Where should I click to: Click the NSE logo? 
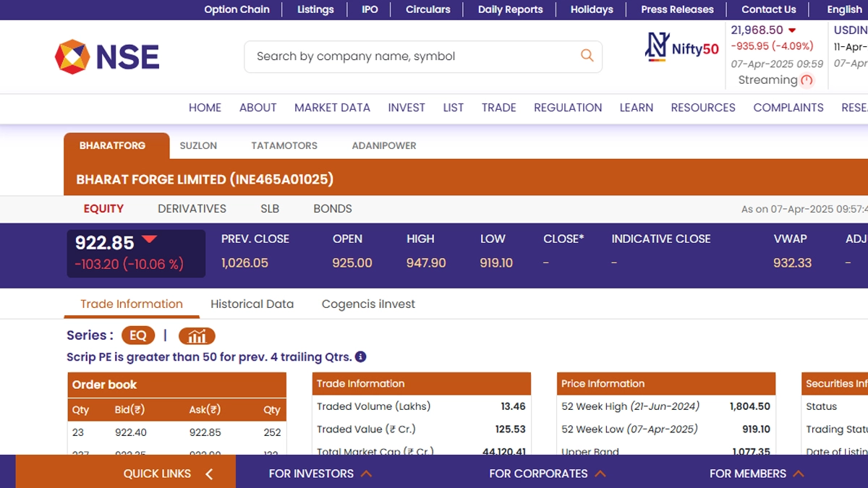coord(107,56)
